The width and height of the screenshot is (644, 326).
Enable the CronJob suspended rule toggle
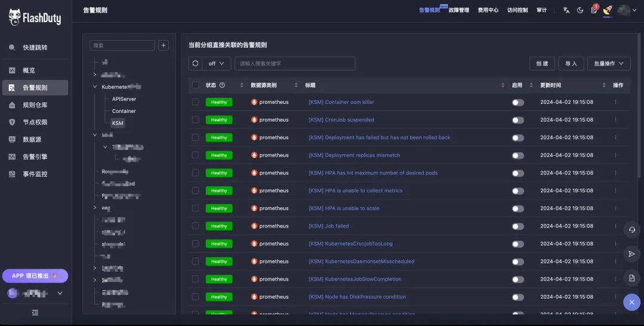[518, 120]
